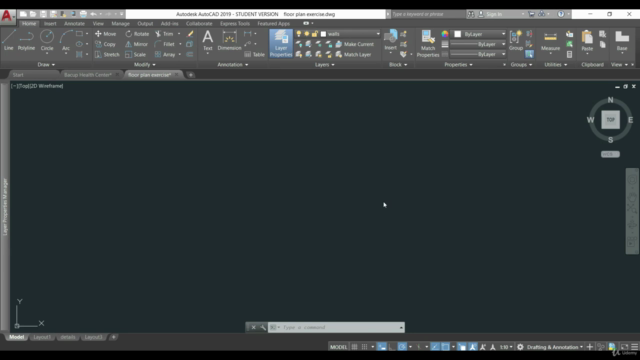Click the Trim tool
This screenshot has width=640, height=360.
tap(164, 34)
